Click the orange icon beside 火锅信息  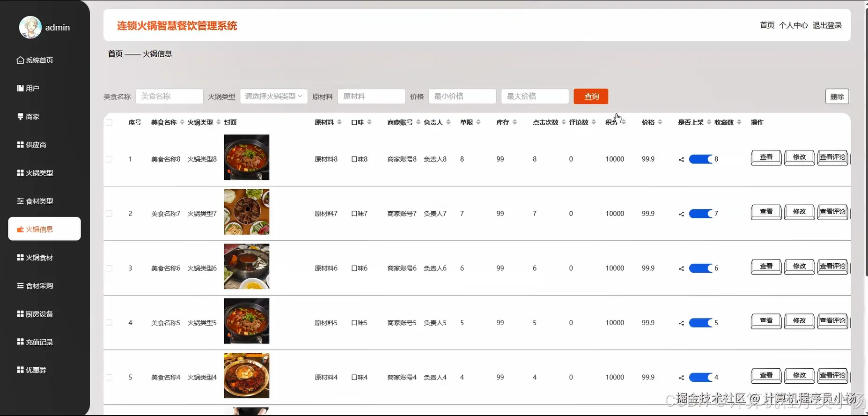20,230
